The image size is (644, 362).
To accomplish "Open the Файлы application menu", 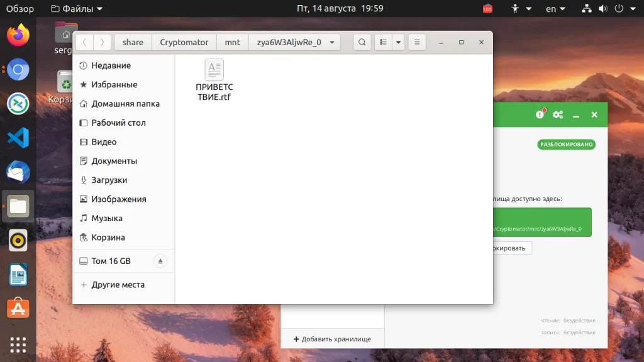I will coord(76,9).
